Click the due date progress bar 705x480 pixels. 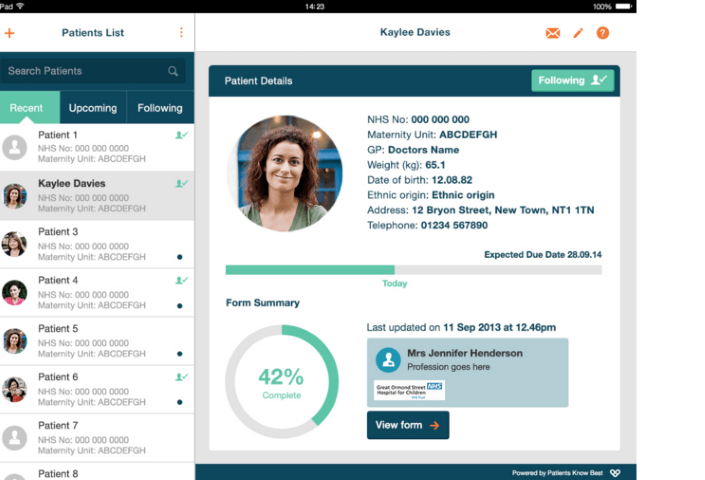point(414,270)
